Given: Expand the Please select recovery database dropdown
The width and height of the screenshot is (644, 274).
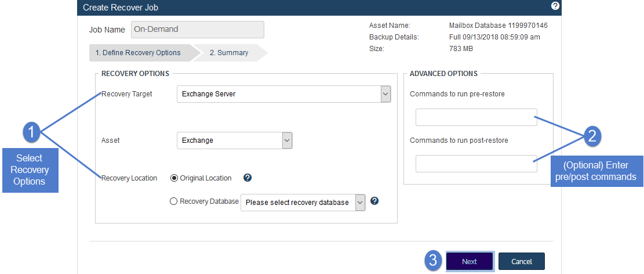Looking at the screenshot, I should pos(303,203).
